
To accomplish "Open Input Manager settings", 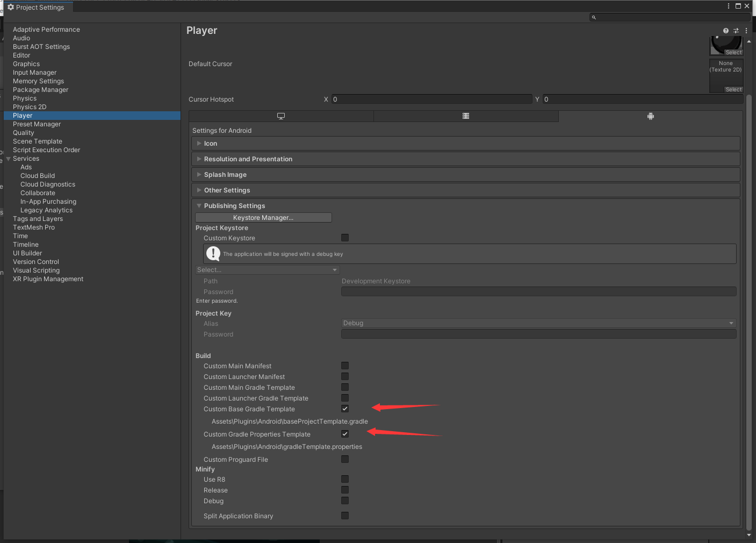I will point(34,73).
